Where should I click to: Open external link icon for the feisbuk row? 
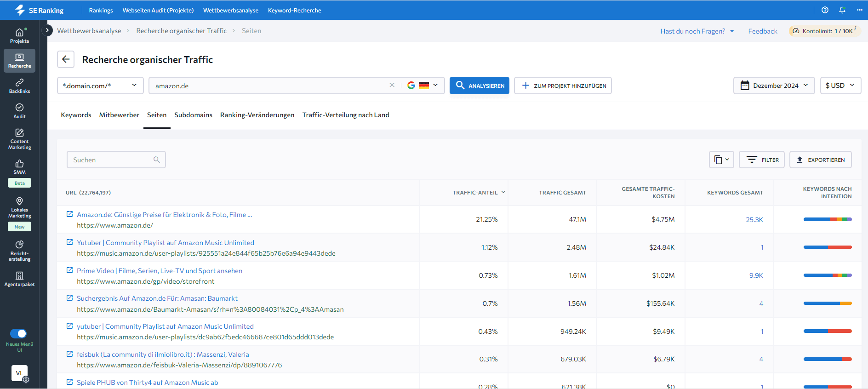tap(69, 354)
